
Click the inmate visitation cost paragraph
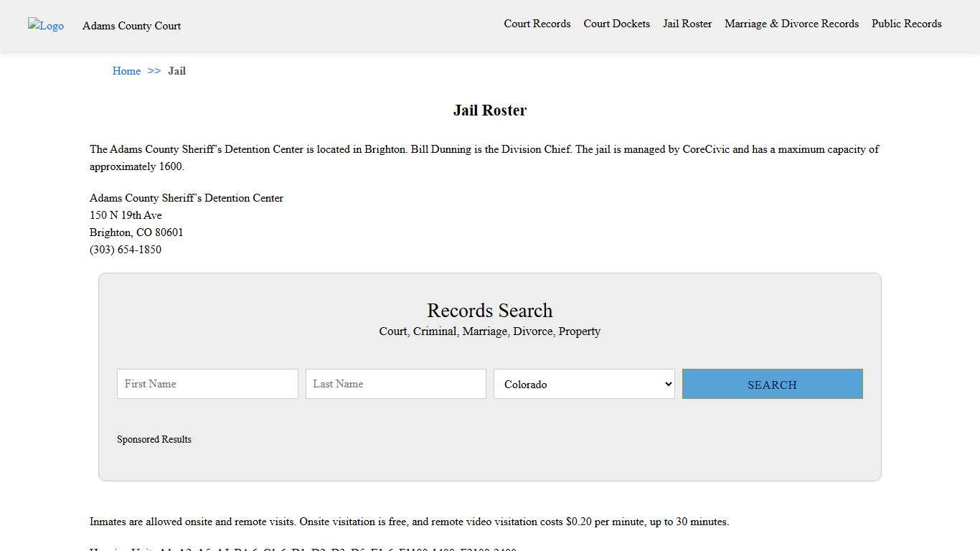(x=409, y=522)
